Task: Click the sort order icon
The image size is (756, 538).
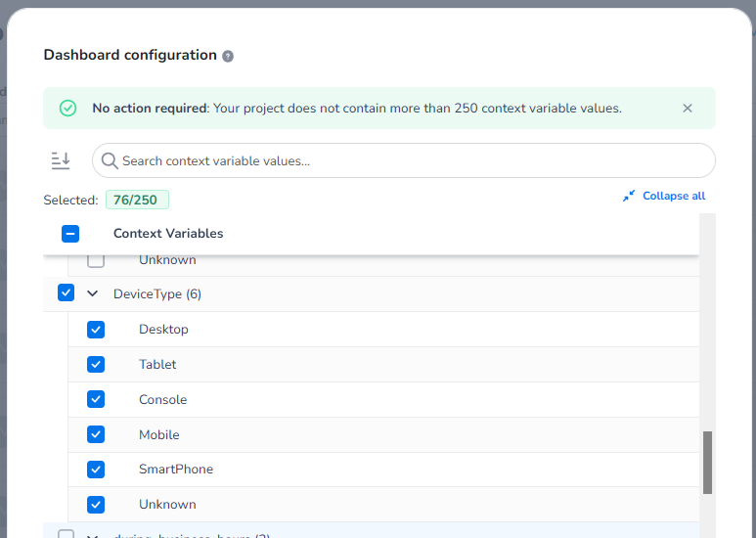Action: click(61, 160)
